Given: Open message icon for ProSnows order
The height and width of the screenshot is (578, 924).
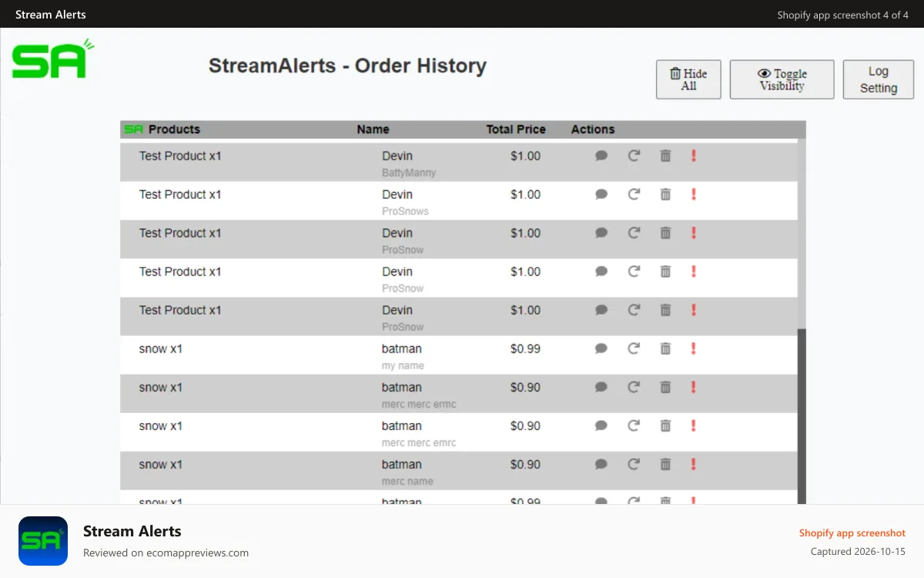Looking at the screenshot, I should [x=601, y=194].
